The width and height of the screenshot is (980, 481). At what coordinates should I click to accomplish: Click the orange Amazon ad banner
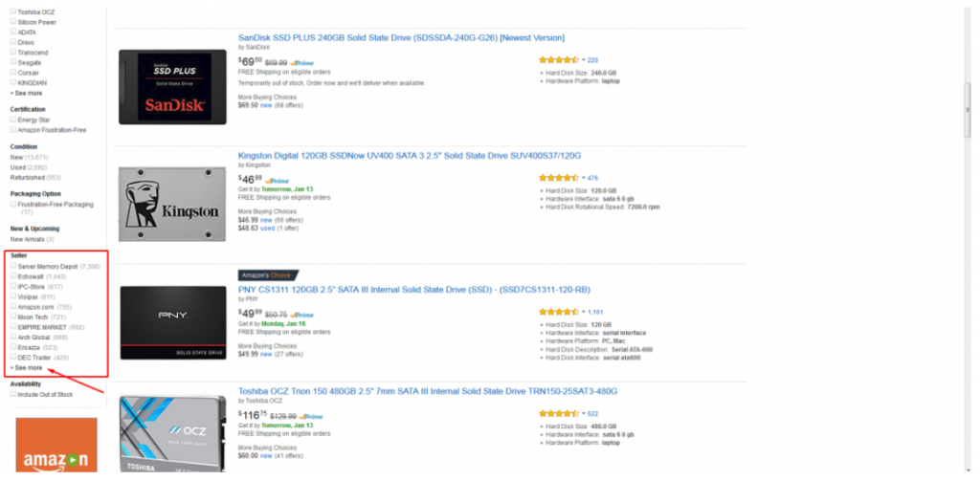(x=56, y=445)
